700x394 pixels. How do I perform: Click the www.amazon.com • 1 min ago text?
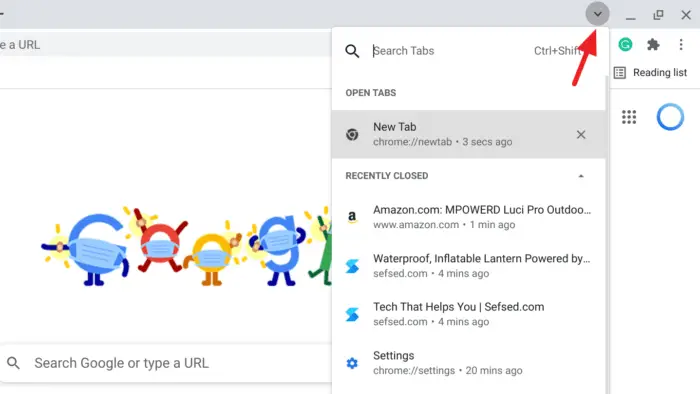coord(444,225)
